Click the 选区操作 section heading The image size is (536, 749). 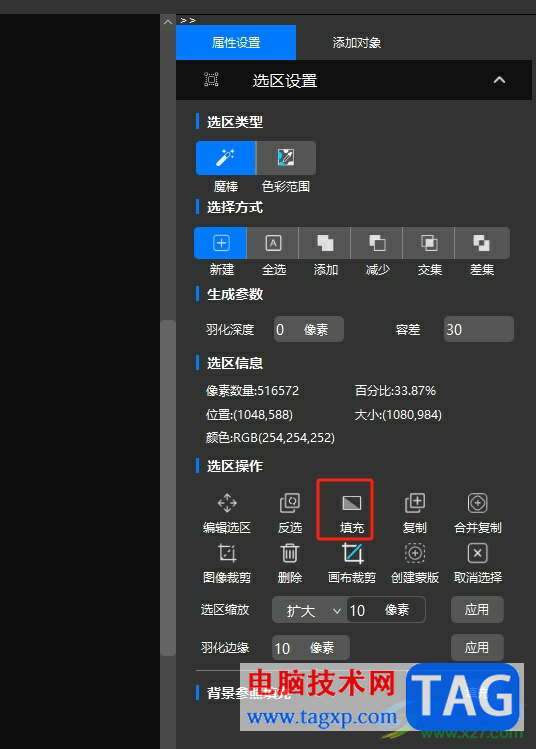235,466
